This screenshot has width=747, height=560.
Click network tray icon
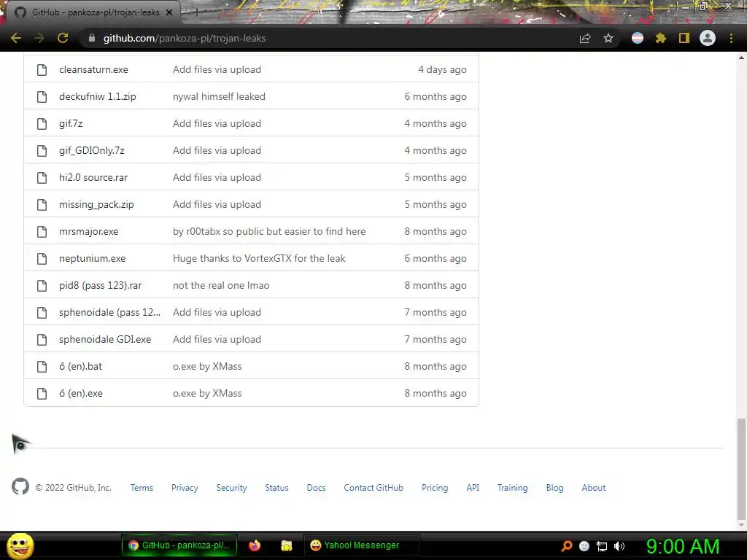[602, 546]
